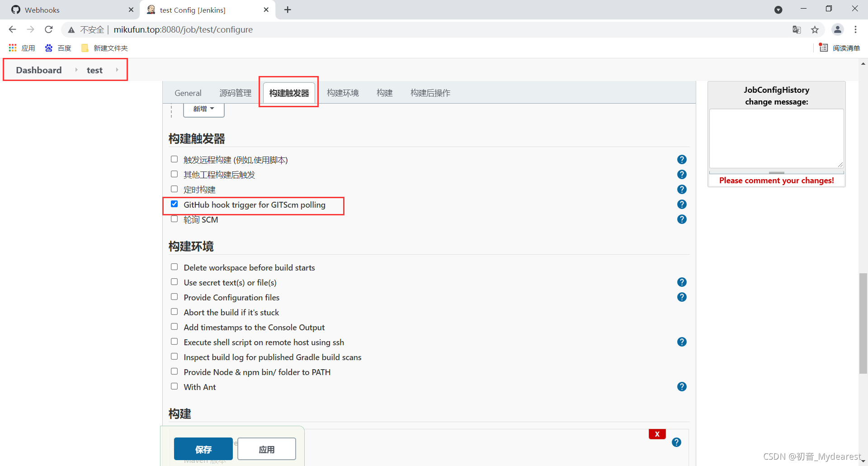The image size is (868, 466).
Task: Click scrollbar up arrow
Action: pos(863,63)
